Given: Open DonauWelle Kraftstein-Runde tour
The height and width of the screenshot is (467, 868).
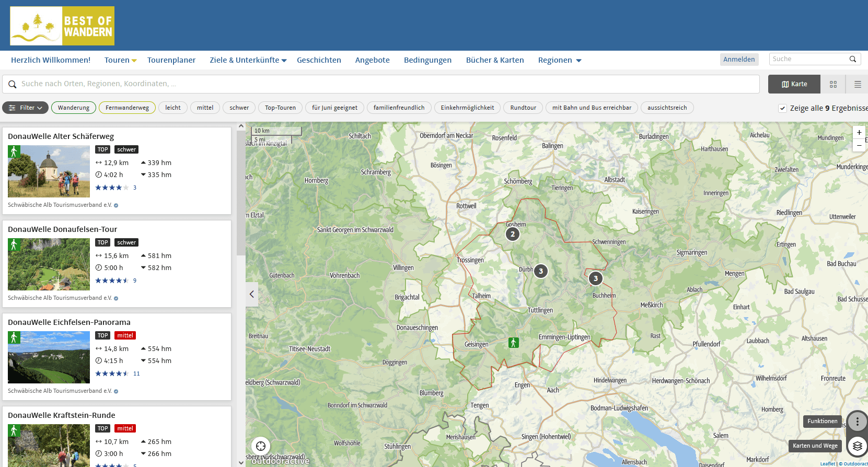Looking at the screenshot, I should 61,415.
